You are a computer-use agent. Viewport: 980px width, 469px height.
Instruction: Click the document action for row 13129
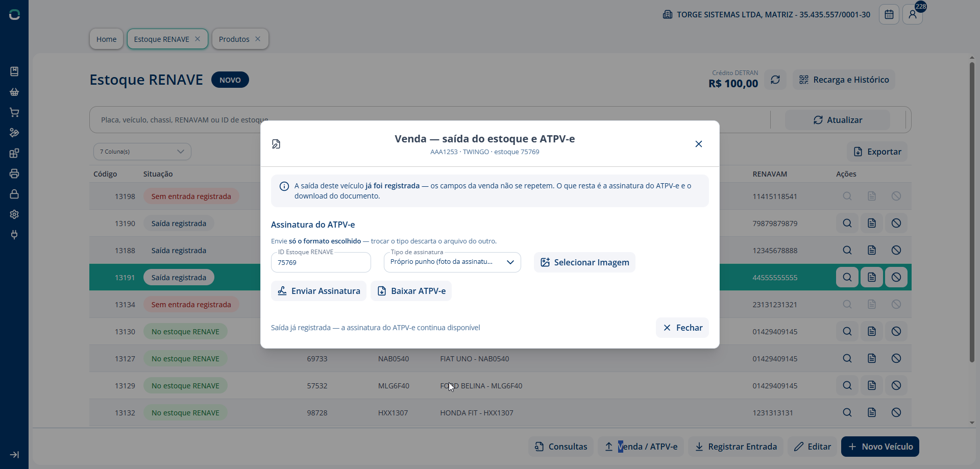[x=872, y=385]
